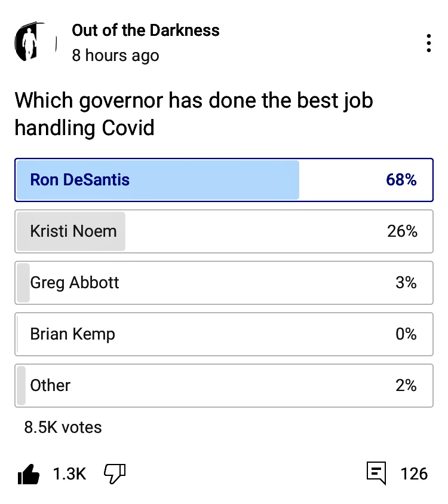The width and height of the screenshot is (448, 504).
Task: Click the 26% percentage for Kristi Noem
Action: click(401, 231)
